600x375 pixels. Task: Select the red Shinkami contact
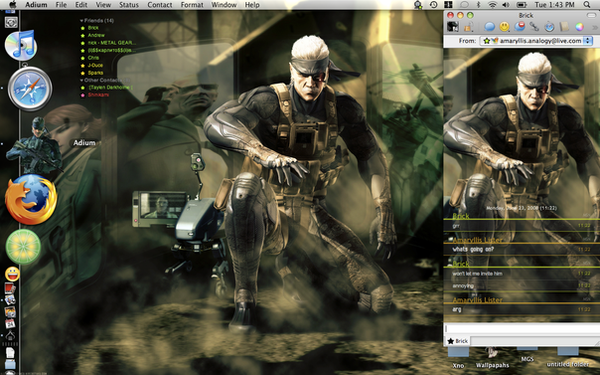pos(98,95)
